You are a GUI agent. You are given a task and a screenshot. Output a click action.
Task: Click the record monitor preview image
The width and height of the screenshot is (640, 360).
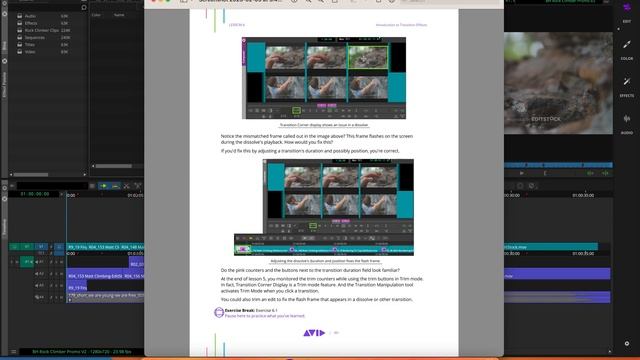pyautogui.click(x=558, y=83)
